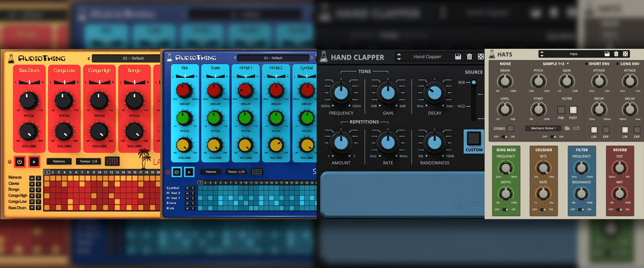Image resolution: width=644 pixels, height=268 pixels.
Task: Open the step grid icon in orange window
Action: (112, 161)
